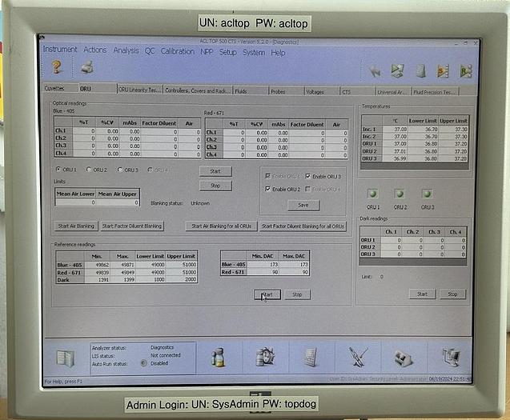Open the Setup menu
Screen dimensions: 510x420
coord(227,52)
